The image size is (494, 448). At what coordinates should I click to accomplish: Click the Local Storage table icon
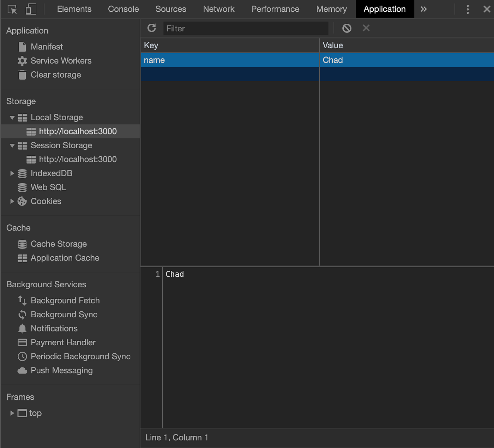coord(23,118)
